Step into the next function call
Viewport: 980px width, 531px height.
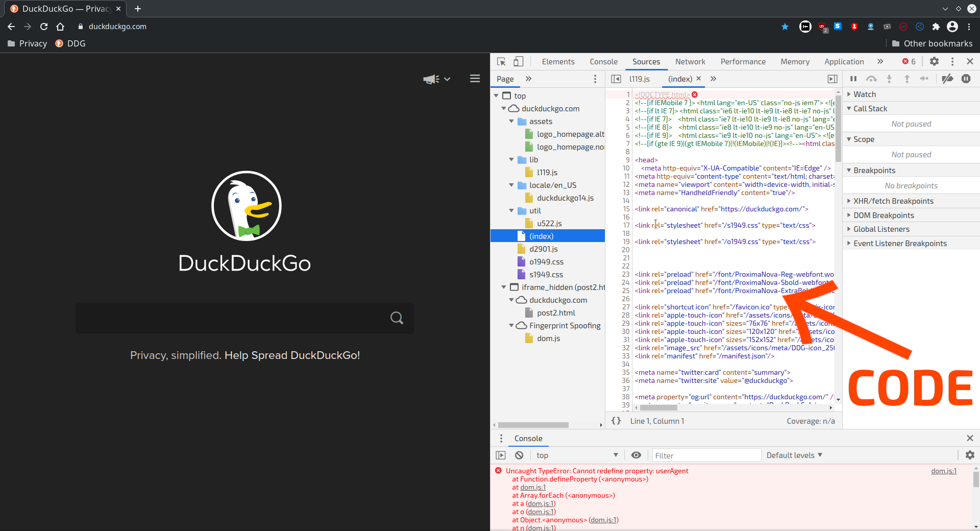pos(889,79)
